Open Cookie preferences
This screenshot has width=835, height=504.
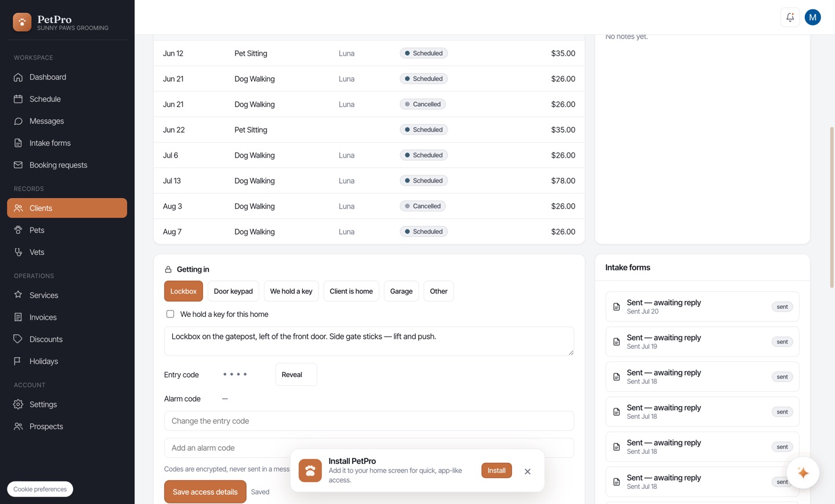coord(40,489)
